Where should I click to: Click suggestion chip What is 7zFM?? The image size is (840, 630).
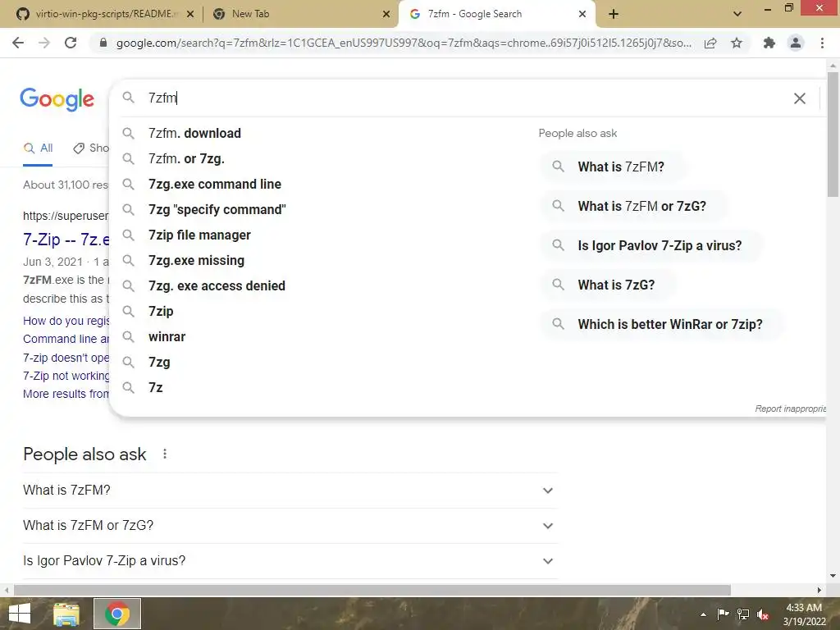click(x=614, y=167)
